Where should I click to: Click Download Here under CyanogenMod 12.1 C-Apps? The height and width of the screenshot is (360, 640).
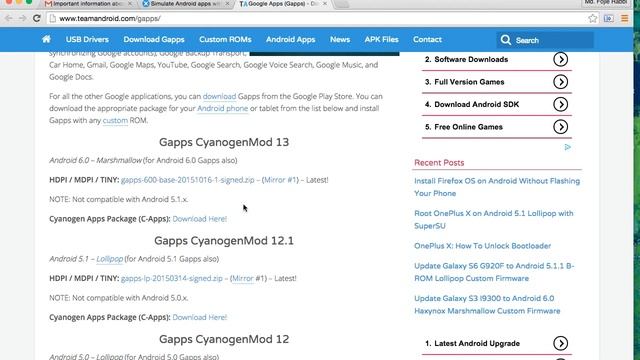tap(200, 317)
